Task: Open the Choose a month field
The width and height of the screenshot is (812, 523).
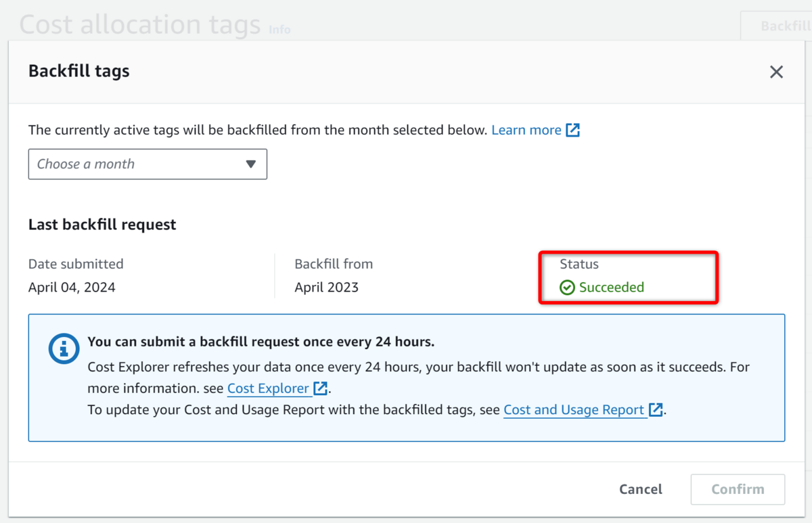Action: [x=135, y=164]
